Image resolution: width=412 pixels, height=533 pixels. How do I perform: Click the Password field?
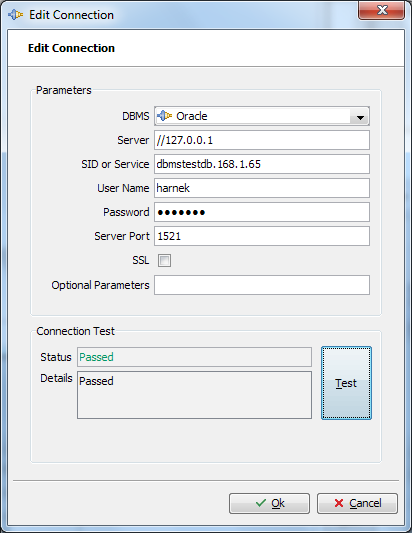click(262, 212)
